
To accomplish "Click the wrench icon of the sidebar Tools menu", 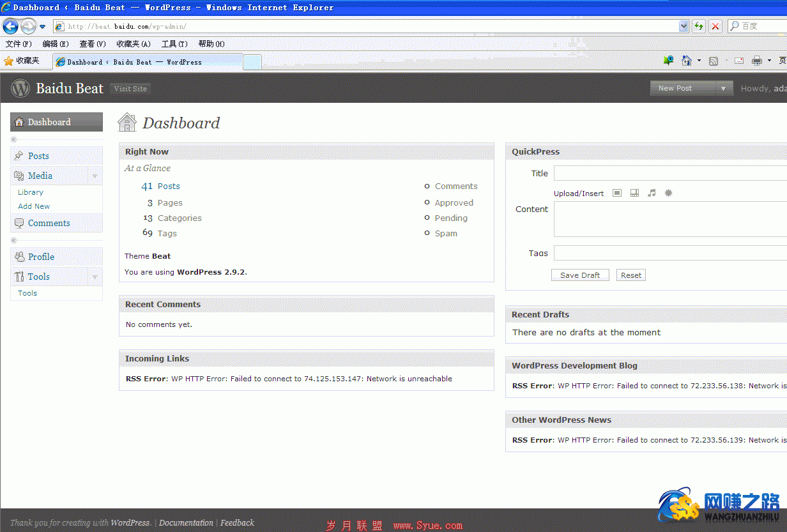I will pyautogui.click(x=19, y=277).
